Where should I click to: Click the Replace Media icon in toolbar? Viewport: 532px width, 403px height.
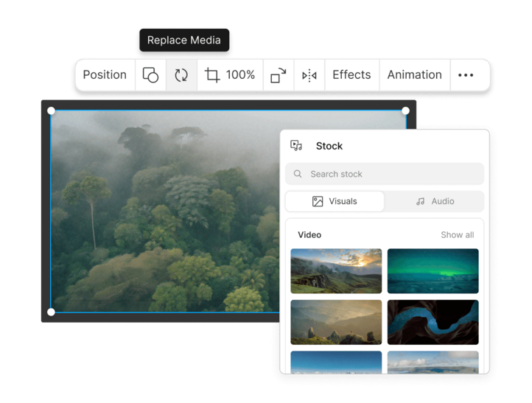pos(181,75)
